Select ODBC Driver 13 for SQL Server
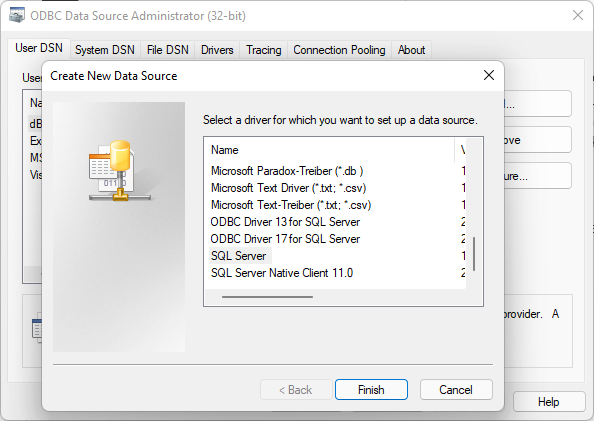This screenshot has height=421, width=594. [x=285, y=222]
